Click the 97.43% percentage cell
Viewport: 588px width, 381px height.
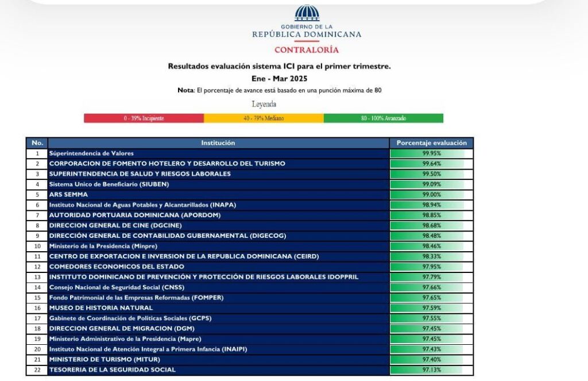432,349
